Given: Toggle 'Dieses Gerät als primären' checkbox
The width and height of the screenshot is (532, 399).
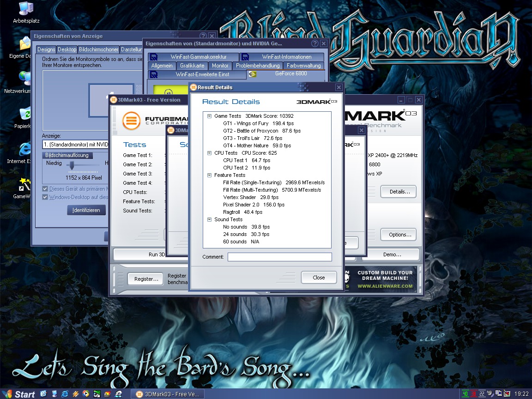Looking at the screenshot, I should [x=45, y=188].
